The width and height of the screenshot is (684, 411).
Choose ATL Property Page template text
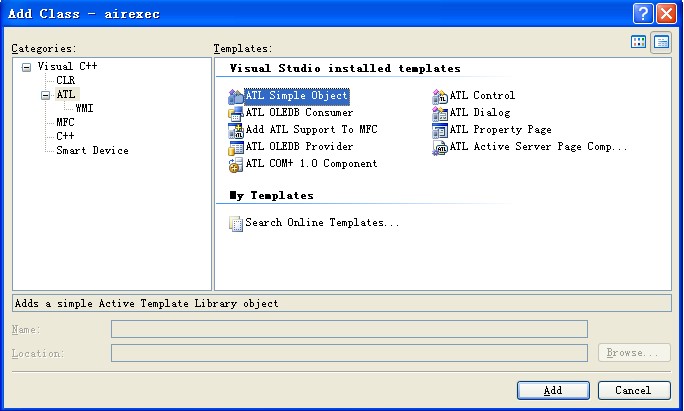(500, 130)
